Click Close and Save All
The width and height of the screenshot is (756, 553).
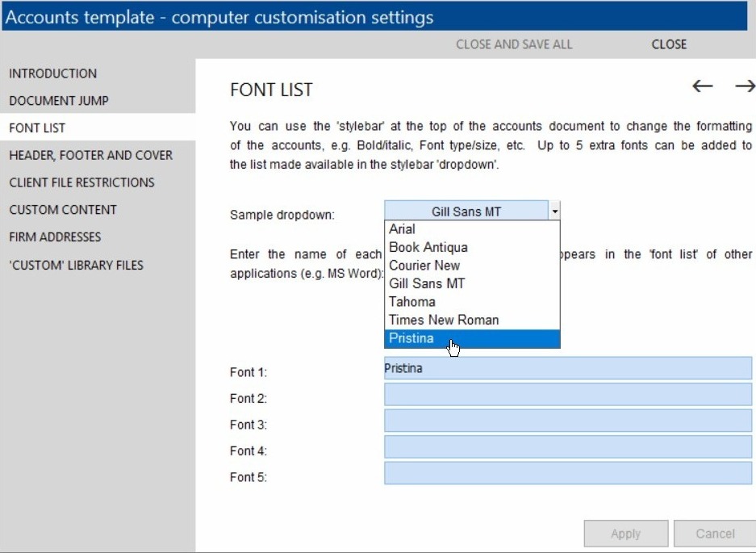click(x=513, y=44)
